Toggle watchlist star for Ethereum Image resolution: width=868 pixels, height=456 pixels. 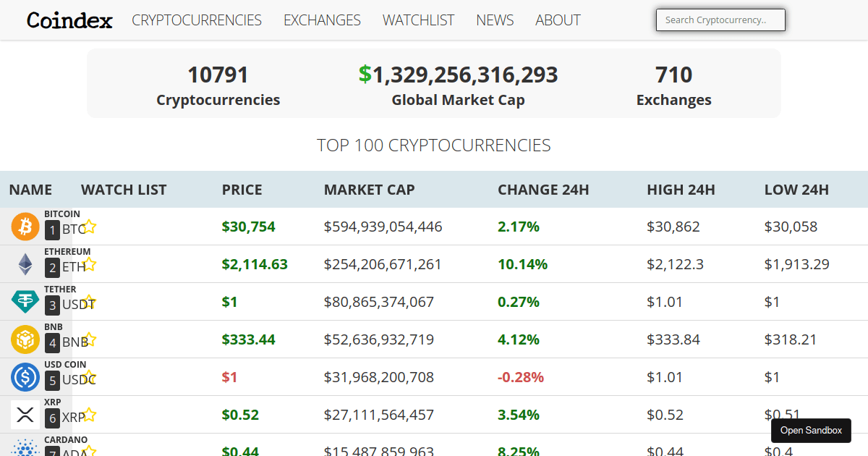tap(90, 265)
